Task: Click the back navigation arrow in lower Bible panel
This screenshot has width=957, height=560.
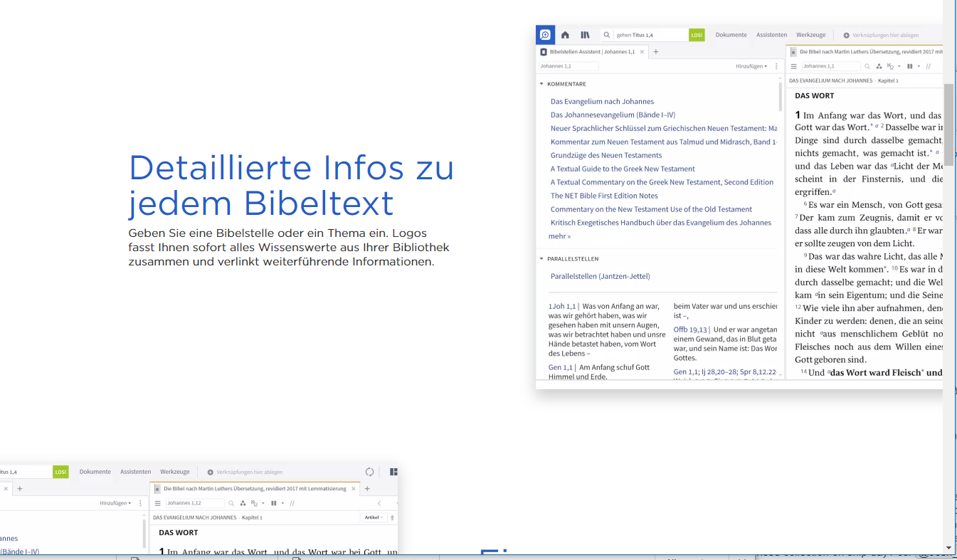Action: coord(379,503)
